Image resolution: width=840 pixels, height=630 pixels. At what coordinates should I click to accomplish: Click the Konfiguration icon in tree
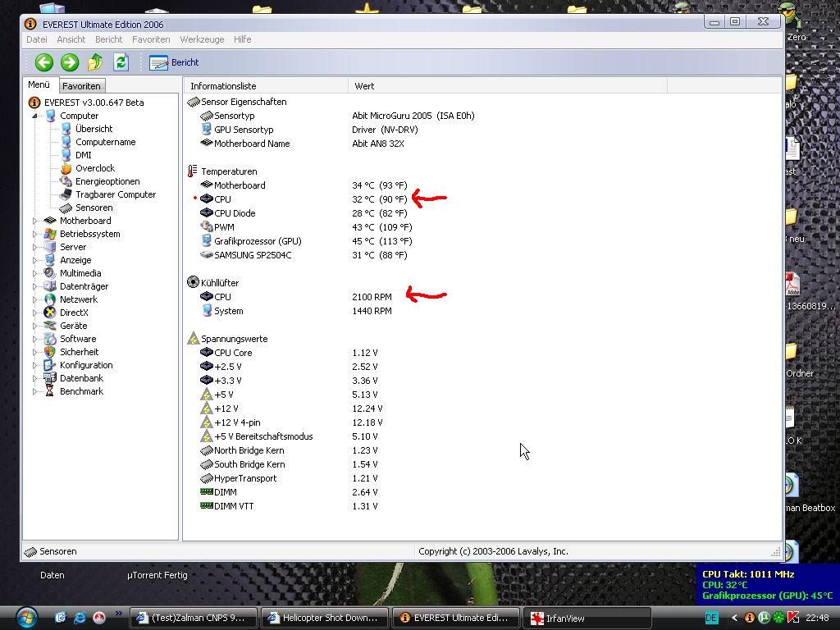[50, 365]
